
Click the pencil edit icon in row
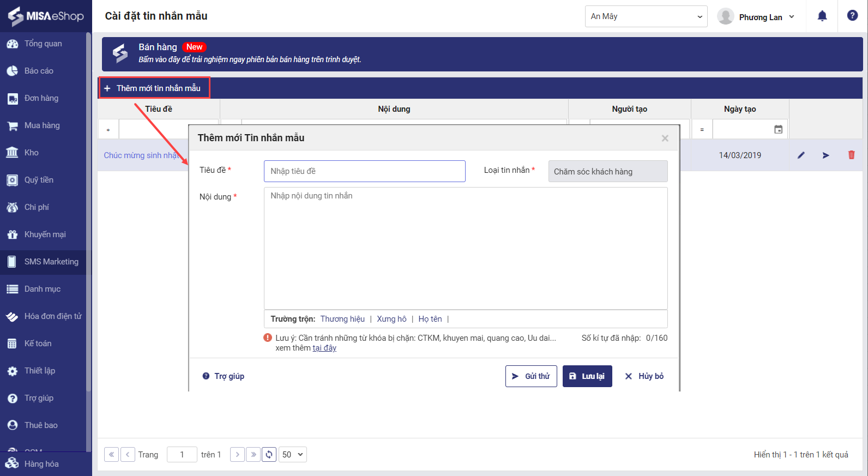801,155
